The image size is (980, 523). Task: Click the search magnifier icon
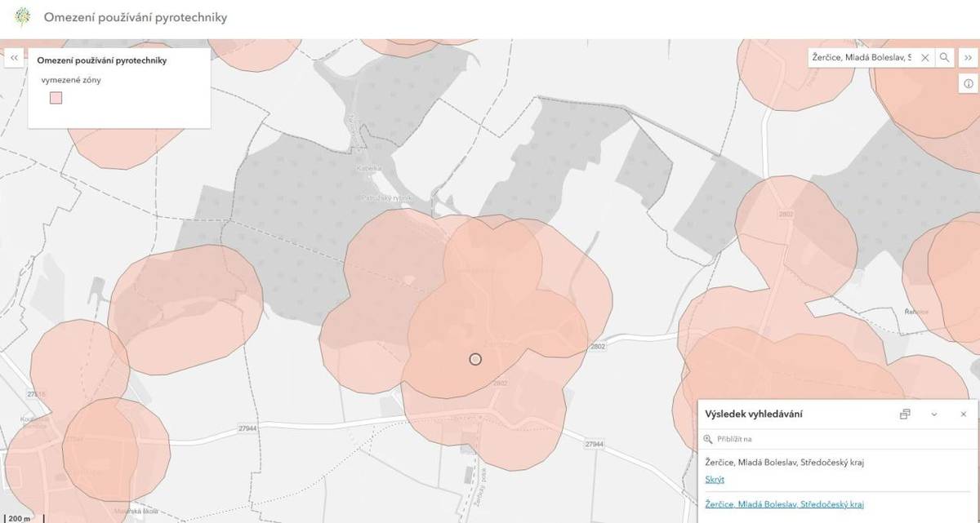(944, 58)
